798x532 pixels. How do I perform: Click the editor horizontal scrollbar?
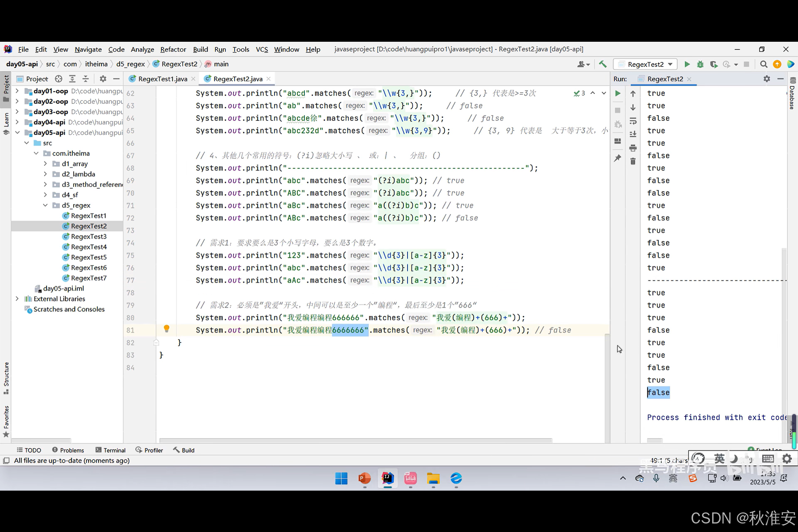pos(355,440)
